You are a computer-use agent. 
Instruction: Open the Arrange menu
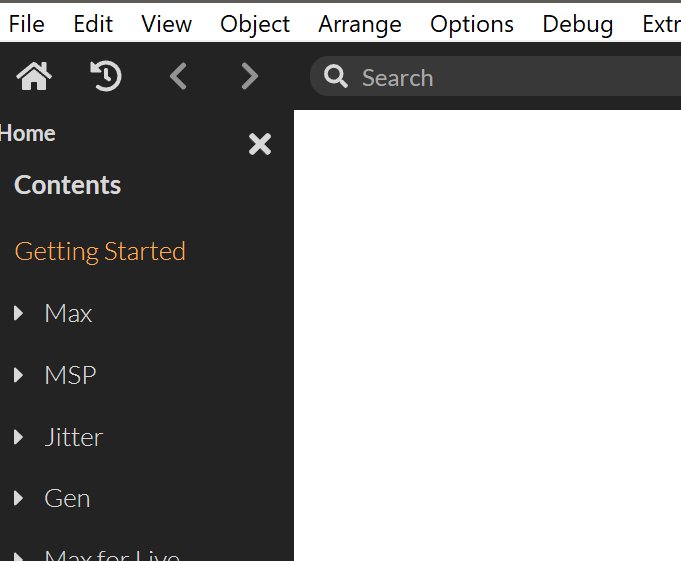pos(360,24)
